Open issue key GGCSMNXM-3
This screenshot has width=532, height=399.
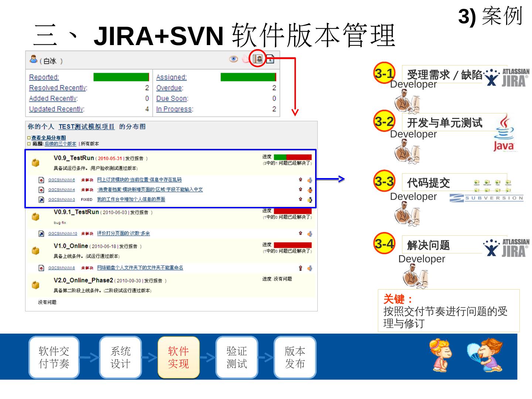tap(62, 199)
